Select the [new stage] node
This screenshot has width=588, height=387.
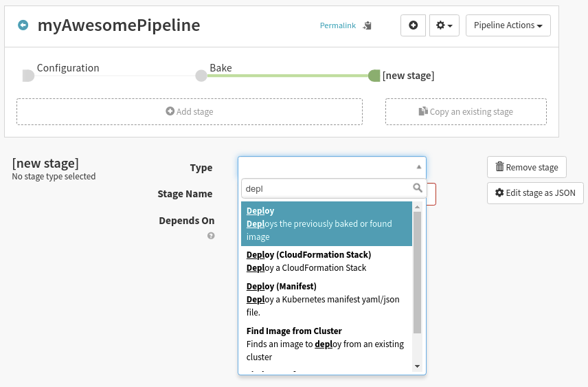point(374,76)
